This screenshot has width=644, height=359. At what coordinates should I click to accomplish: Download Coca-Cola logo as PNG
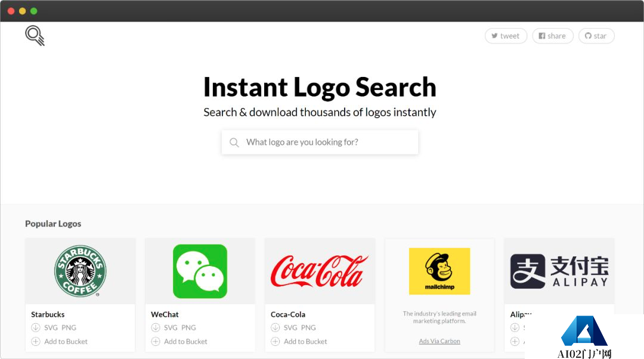[308, 327]
